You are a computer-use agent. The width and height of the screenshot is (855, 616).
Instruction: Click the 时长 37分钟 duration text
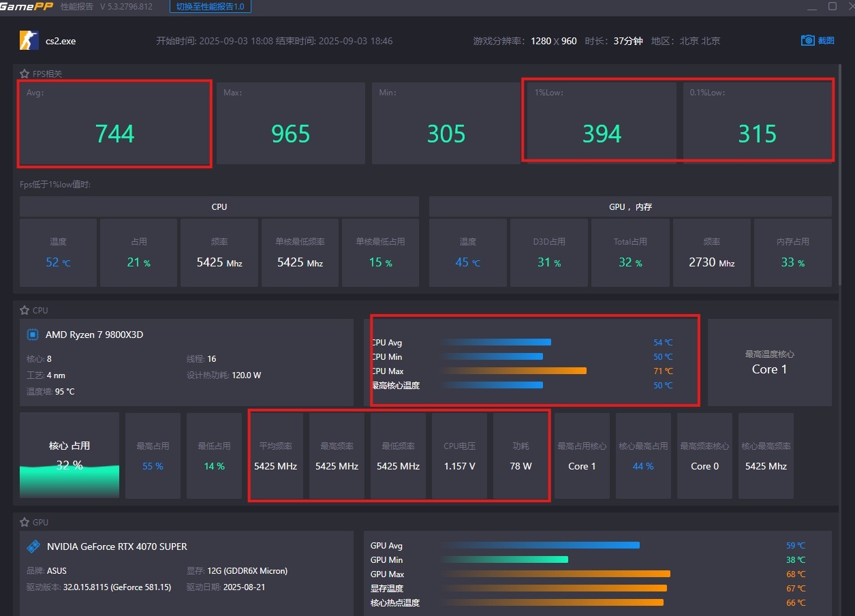point(613,41)
